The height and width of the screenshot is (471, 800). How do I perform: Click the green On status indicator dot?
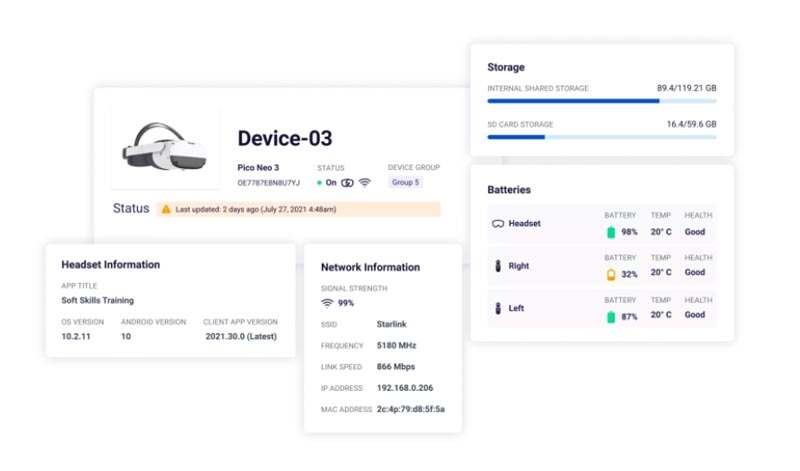(x=320, y=183)
